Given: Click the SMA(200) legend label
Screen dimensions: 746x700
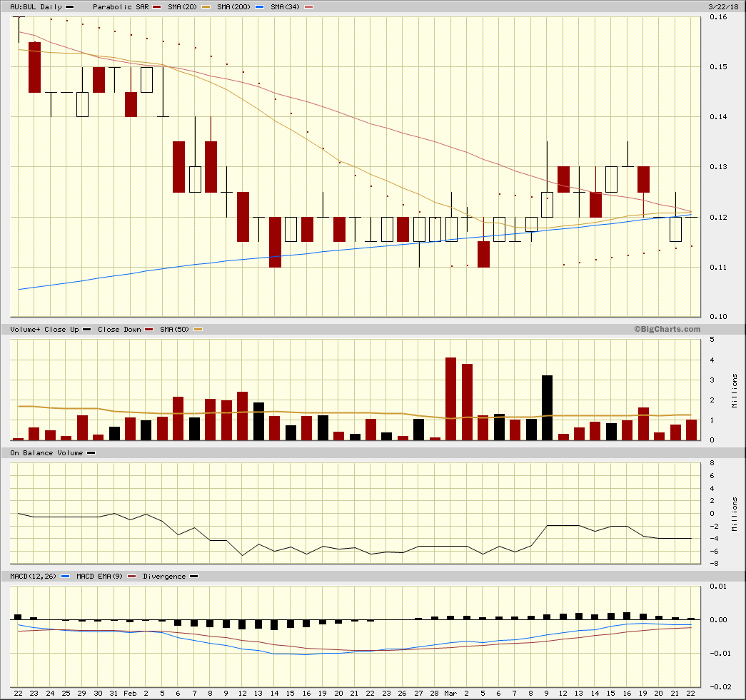Looking at the screenshot, I should (x=233, y=7).
